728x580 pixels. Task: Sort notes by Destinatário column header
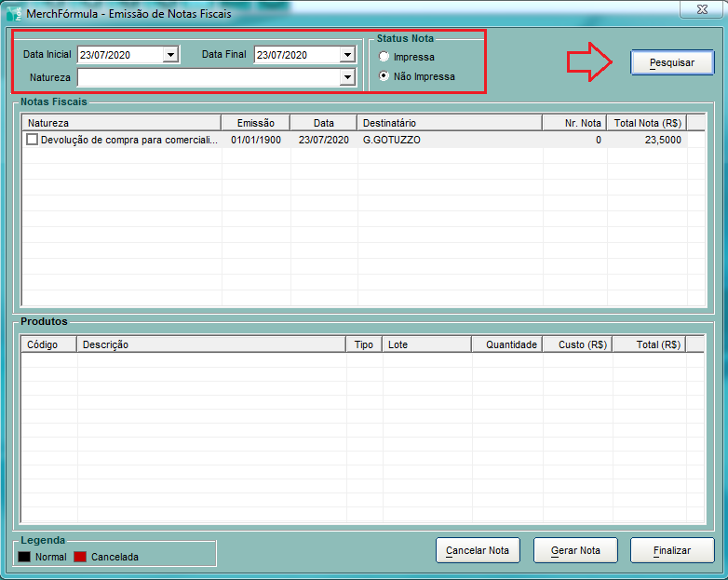click(x=449, y=123)
